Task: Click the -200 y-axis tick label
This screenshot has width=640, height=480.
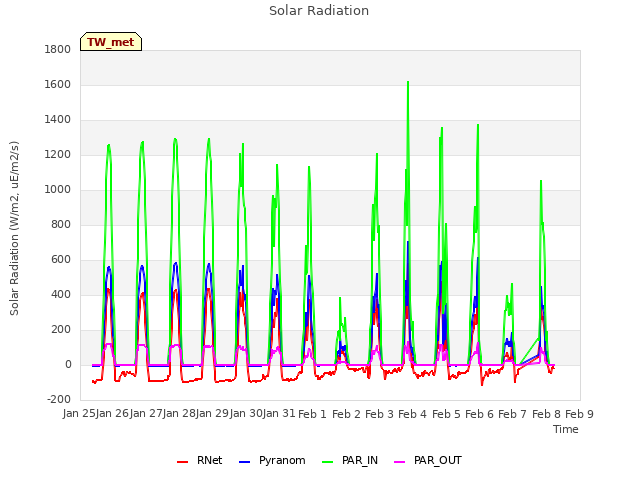Action: pyautogui.click(x=59, y=400)
